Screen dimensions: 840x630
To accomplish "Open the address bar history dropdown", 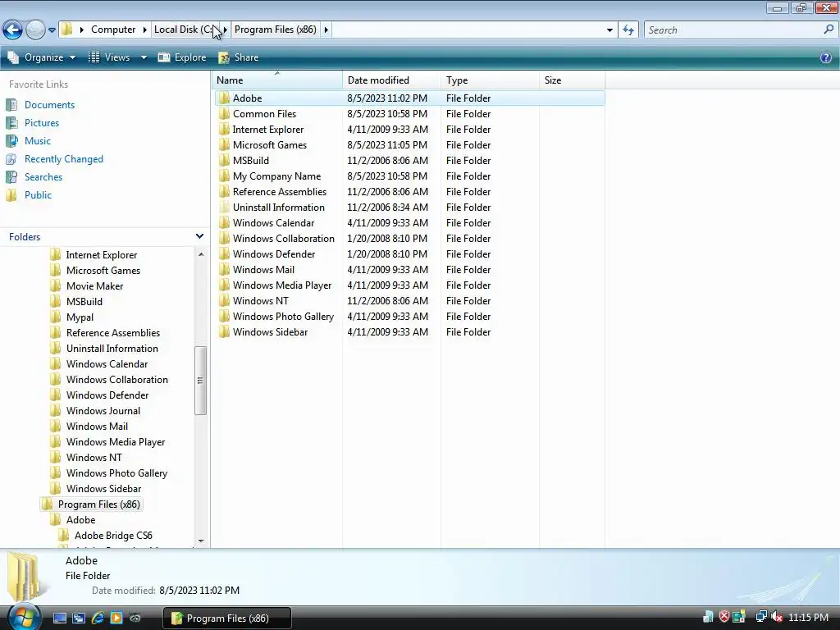I will pyautogui.click(x=609, y=30).
